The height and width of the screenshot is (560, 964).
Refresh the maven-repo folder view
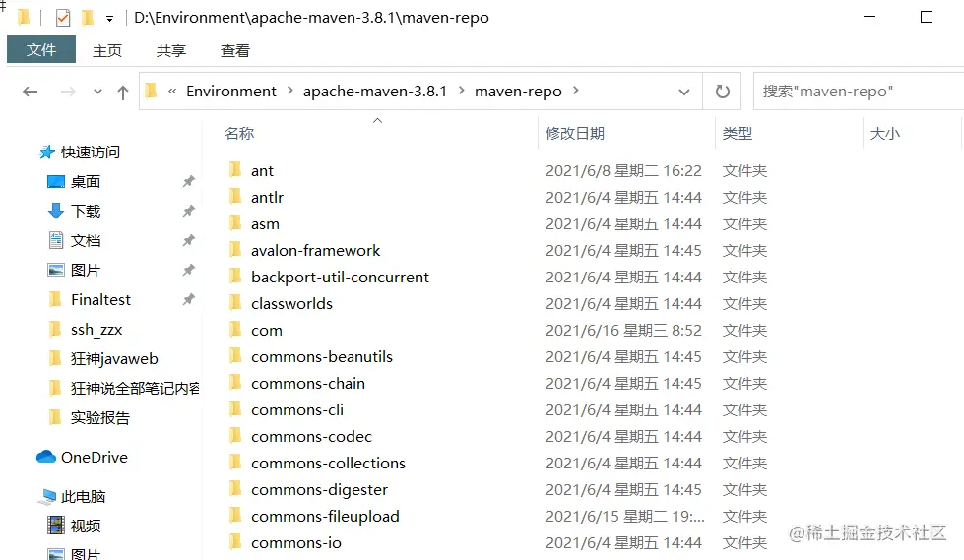click(723, 92)
